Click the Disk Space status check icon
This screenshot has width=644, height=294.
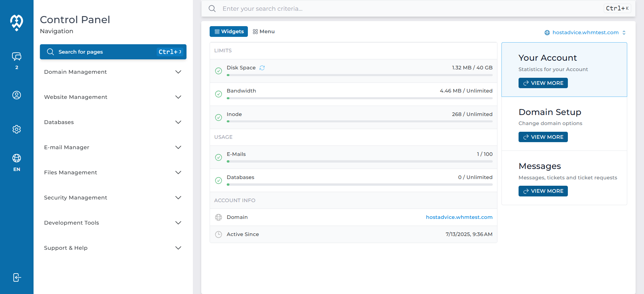(218, 71)
